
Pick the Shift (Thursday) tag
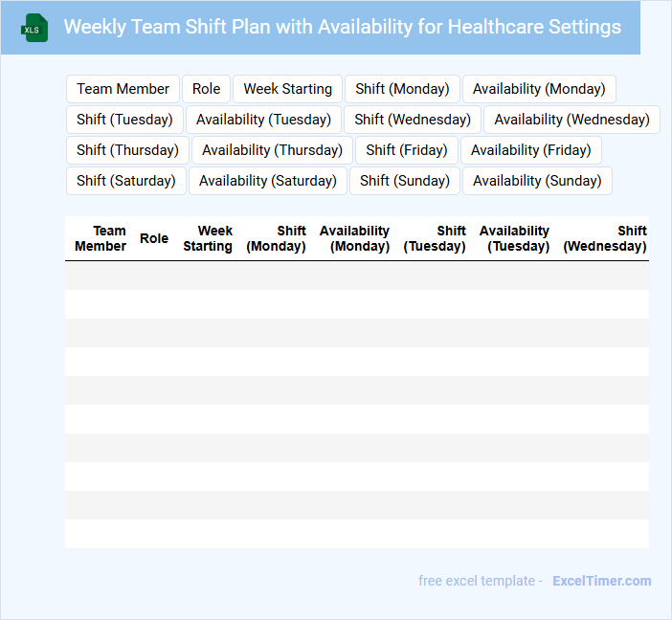[x=127, y=150]
